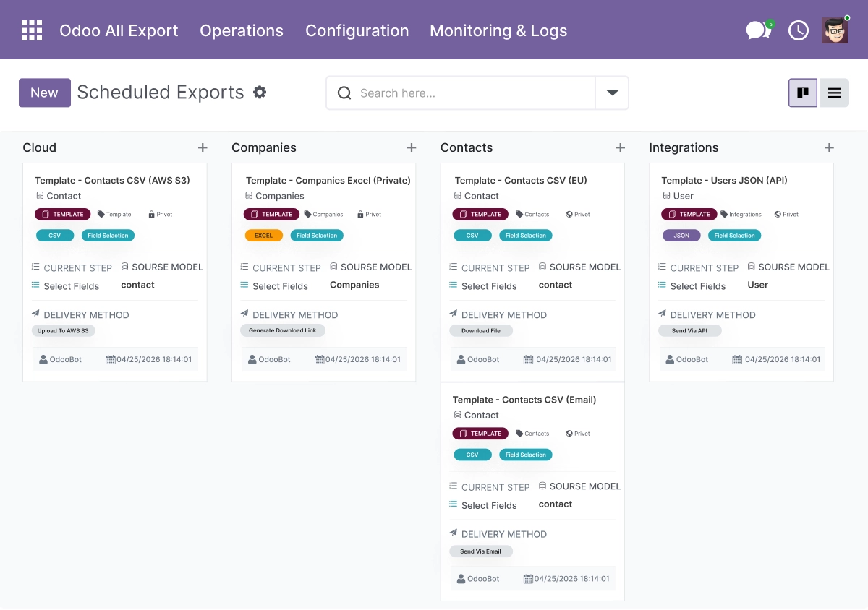
Task: Click calendar icon on Users JSON card
Action: (737, 359)
